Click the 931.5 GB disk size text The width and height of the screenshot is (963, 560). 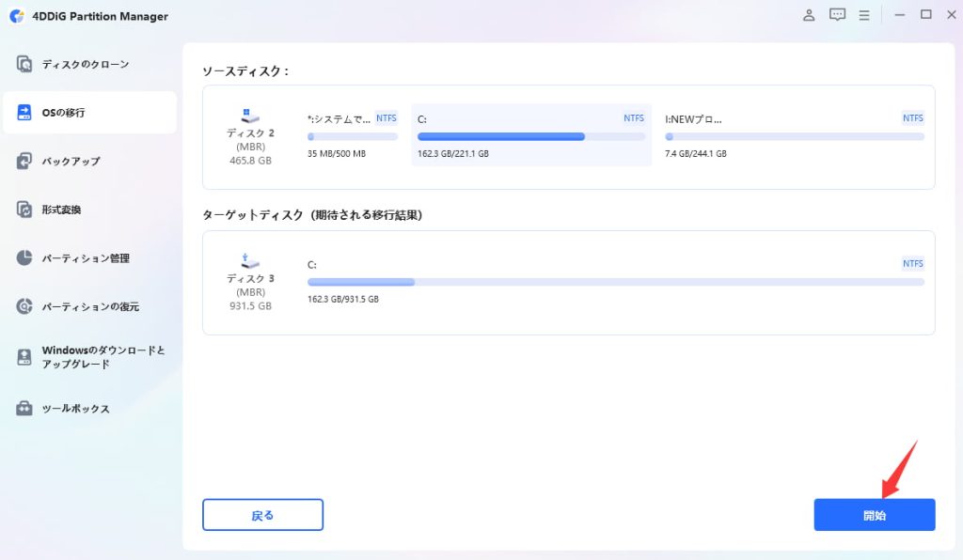(x=250, y=305)
